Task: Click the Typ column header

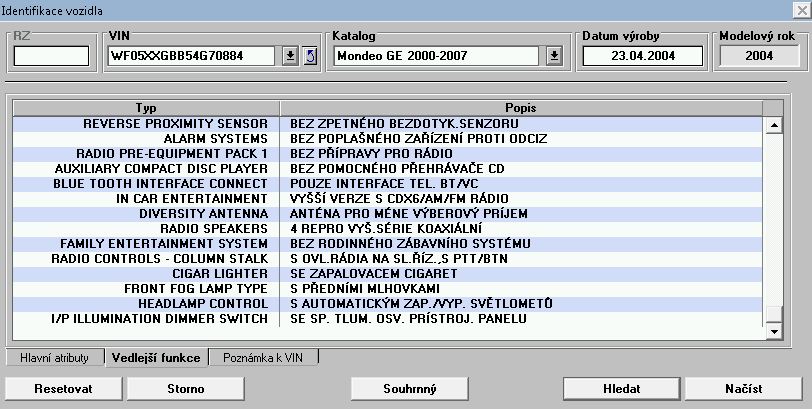Action: coord(146,107)
